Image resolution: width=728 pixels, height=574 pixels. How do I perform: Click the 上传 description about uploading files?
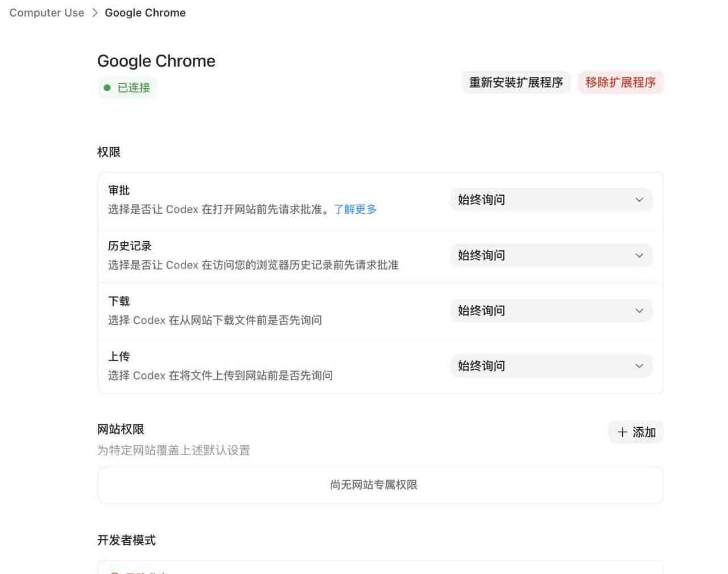tap(221, 375)
